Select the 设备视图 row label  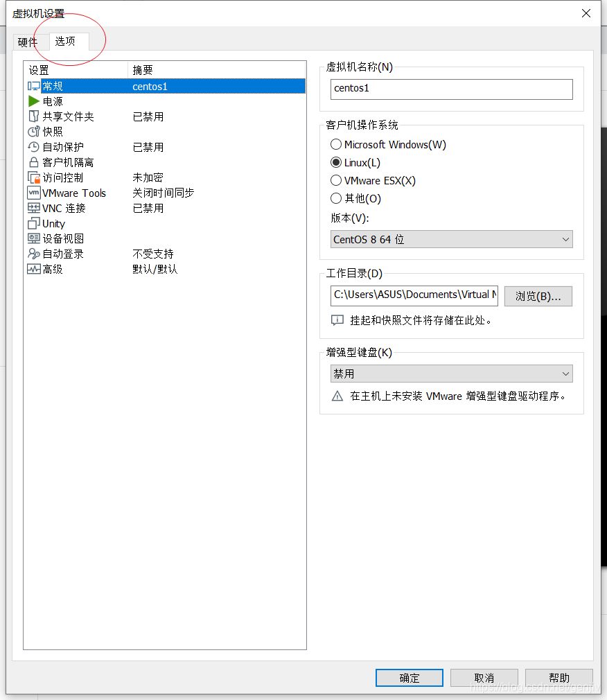[63, 238]
